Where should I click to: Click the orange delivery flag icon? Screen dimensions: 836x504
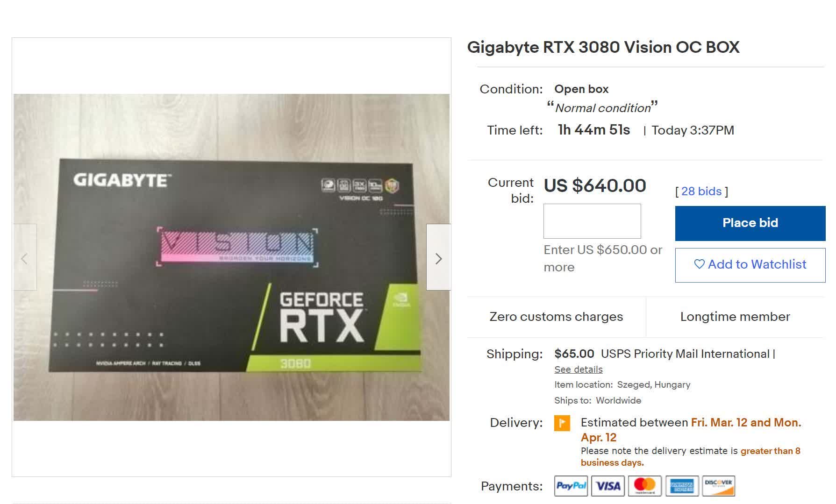562,423
